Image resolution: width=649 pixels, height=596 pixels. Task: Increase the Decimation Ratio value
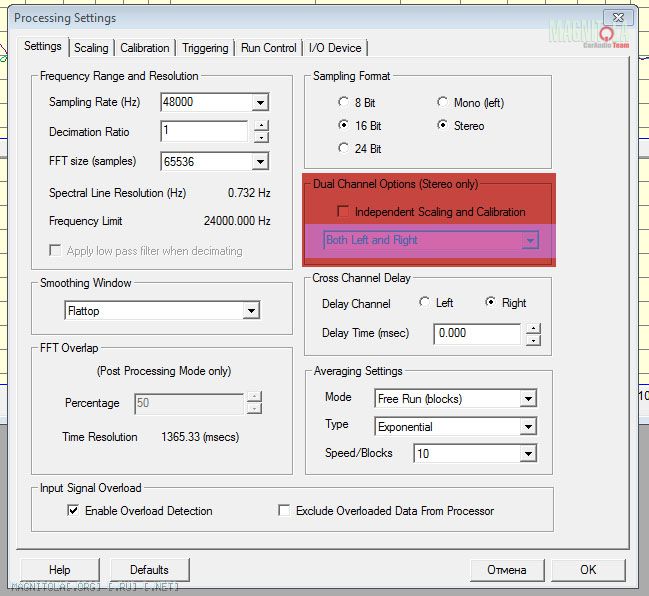[261, 125]
